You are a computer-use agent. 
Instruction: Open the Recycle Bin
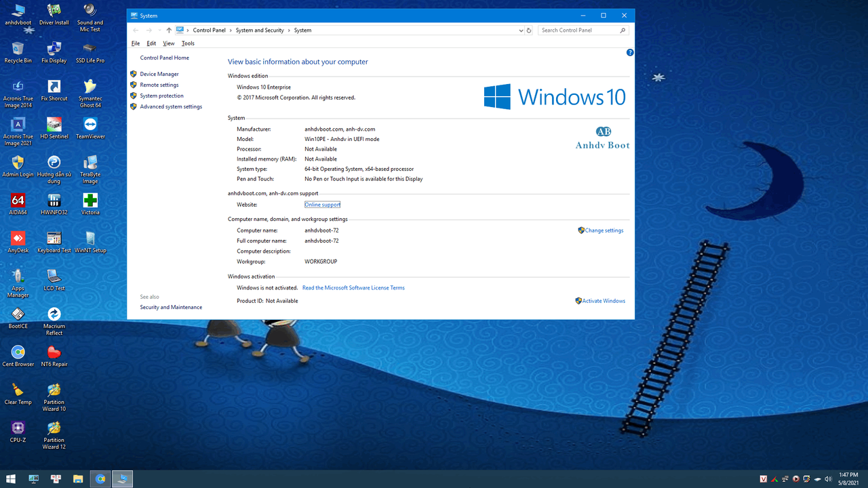[18, 53]
